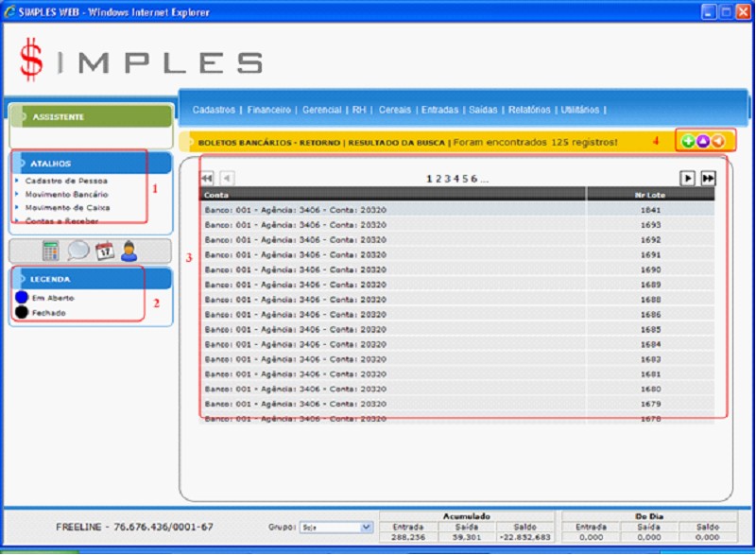Select the row with lot number 1688
The height and width of the screenshot is (555, 756).
pyautogui.click(x=457, y=300)
